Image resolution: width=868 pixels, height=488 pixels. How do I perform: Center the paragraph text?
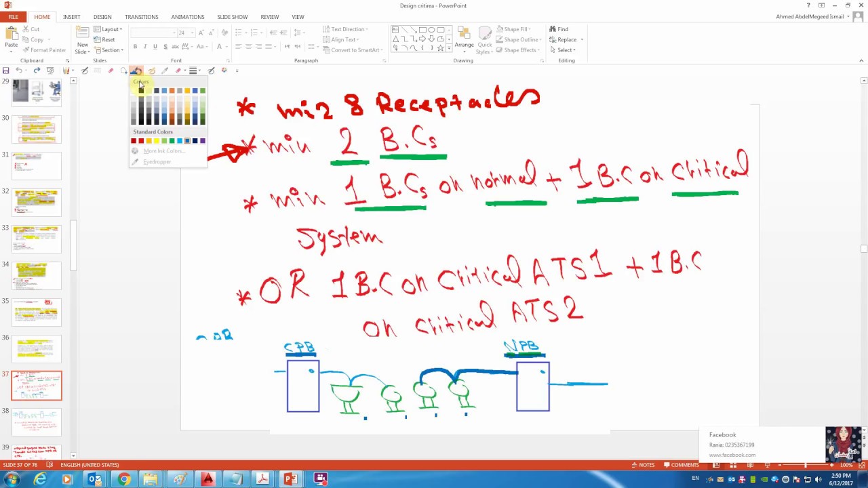(x=248, y=47)
